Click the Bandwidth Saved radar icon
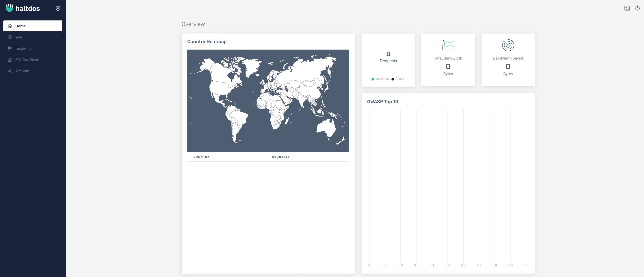 pyautogui.click(x=508, y=45)
